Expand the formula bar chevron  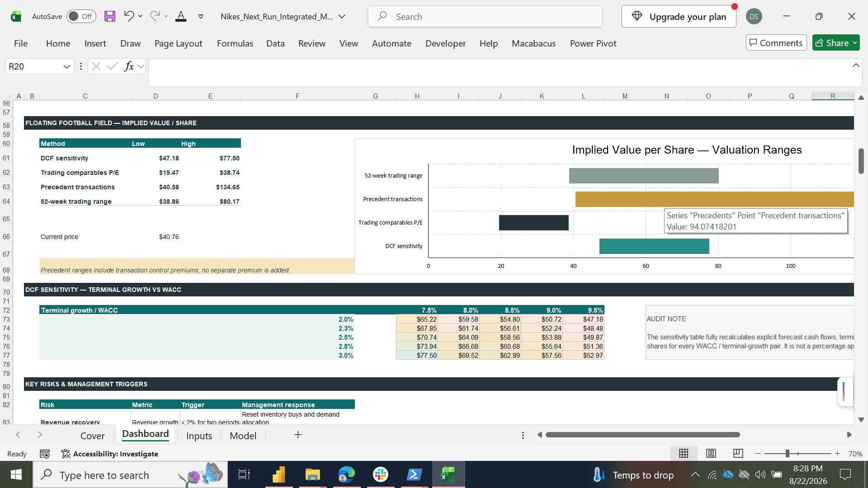(856, 66)
